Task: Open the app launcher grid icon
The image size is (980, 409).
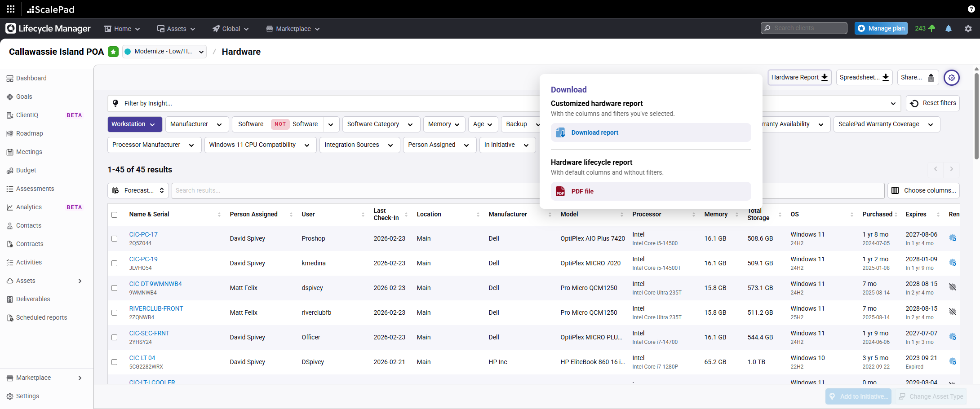Action: [x=10, y=9]
